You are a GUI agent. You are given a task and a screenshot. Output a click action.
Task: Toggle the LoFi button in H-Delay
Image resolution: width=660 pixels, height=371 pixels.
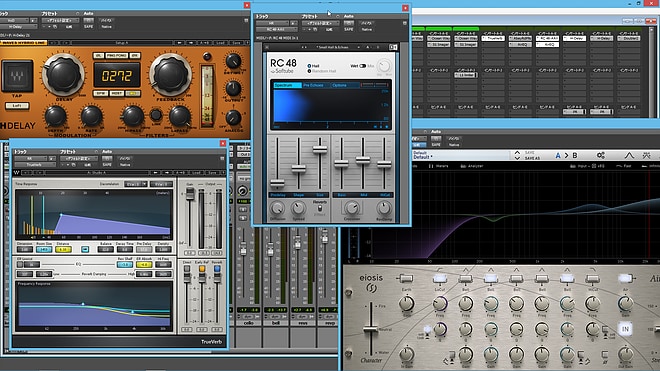[x=17, y=106]
